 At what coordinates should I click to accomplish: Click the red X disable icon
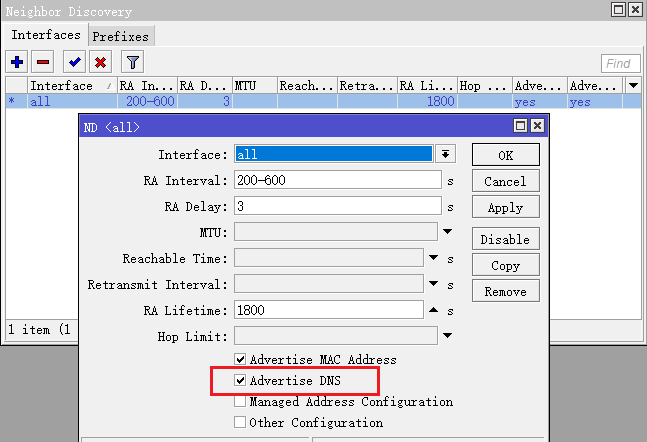(x=100, y=62)
